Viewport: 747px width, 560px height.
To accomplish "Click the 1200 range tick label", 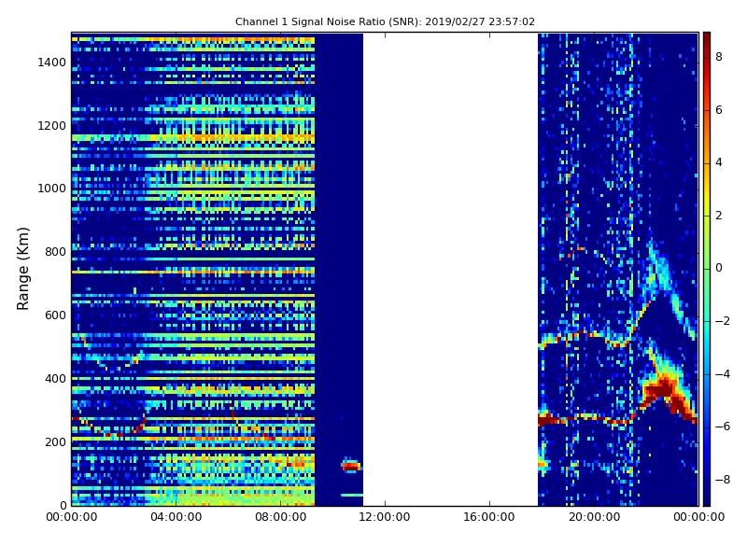I will [x=52, y=126].
